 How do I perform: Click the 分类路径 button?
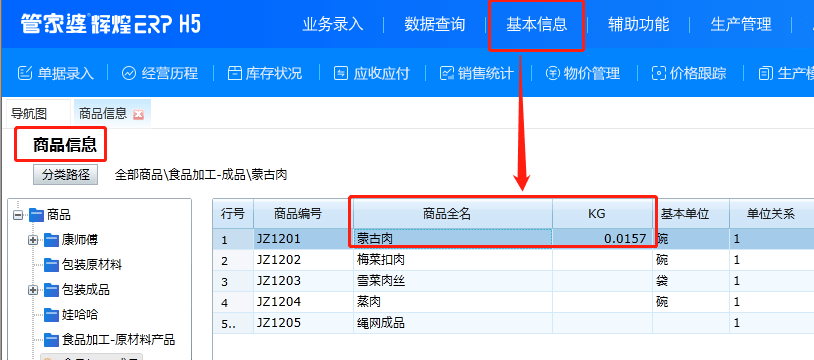pyautogui.click(x=65, y=175)
